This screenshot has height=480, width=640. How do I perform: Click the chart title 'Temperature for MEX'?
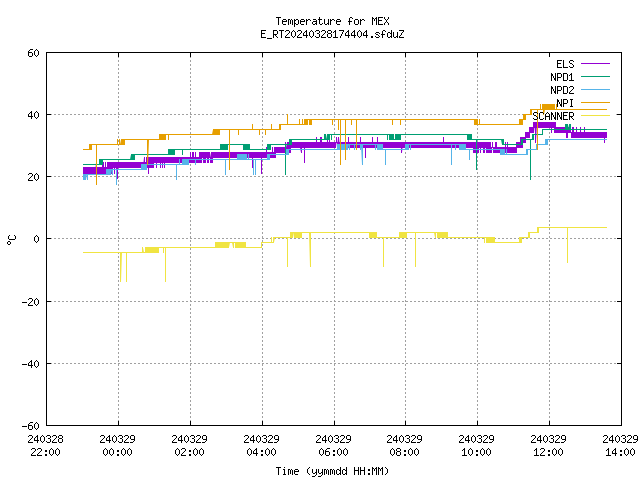pos(332,21)
